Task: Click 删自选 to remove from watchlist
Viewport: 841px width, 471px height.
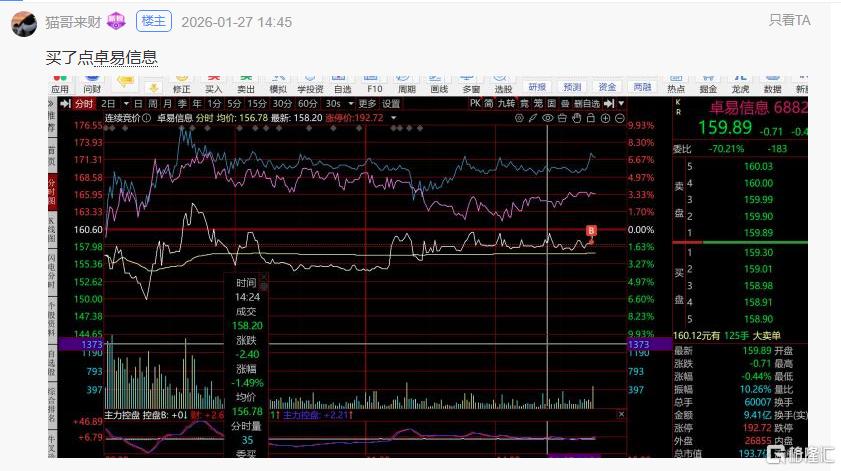Action: 587,103
